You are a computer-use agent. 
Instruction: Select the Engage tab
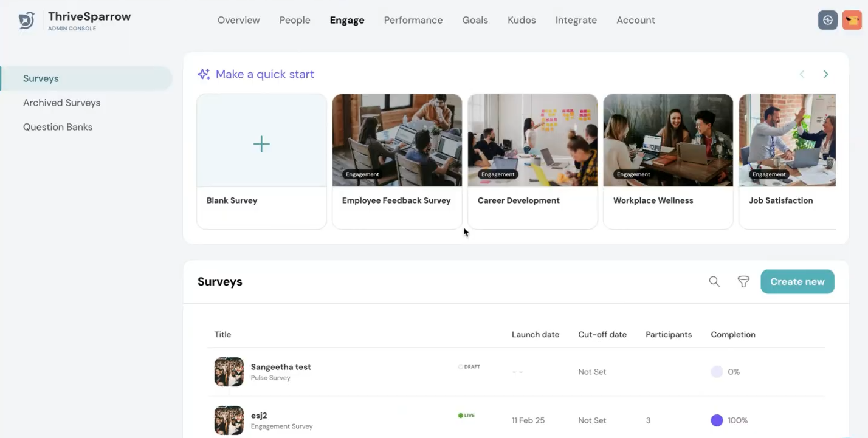pos(347,20)
